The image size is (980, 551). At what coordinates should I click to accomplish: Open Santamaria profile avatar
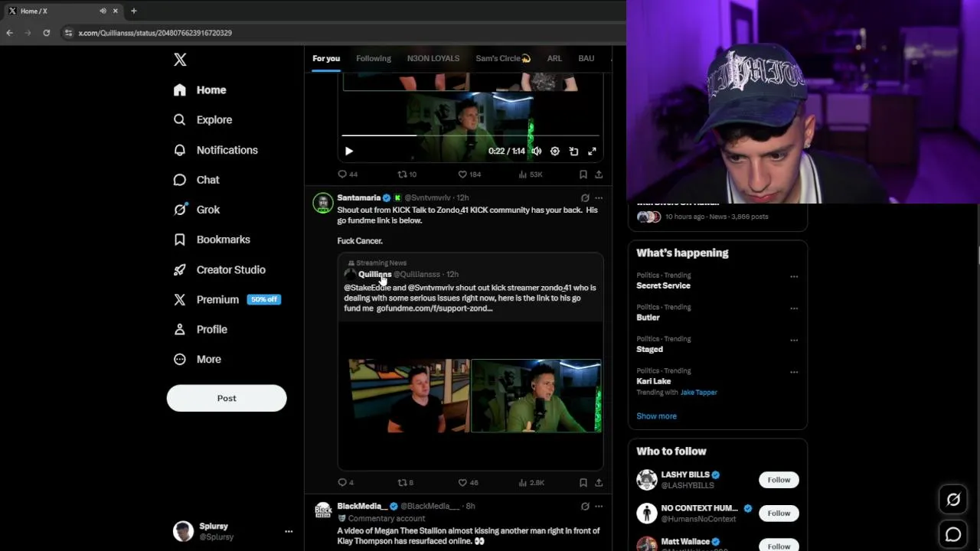[323, 203]
